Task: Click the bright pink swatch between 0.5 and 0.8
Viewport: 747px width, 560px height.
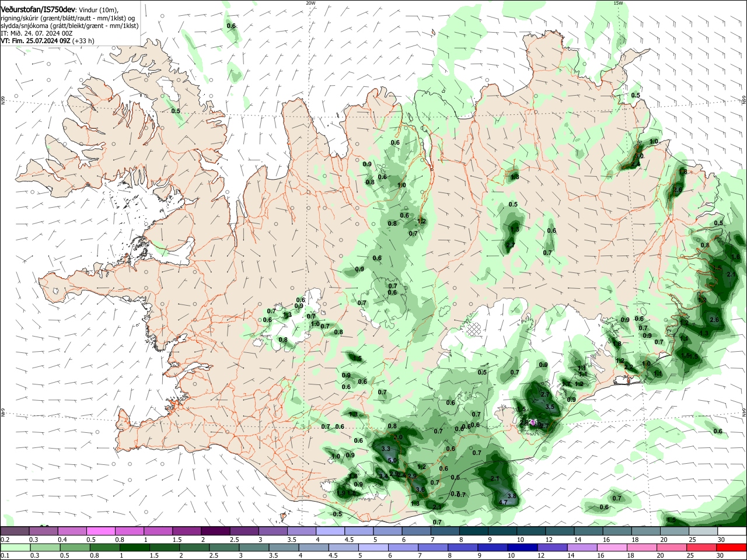Action: 100,531
